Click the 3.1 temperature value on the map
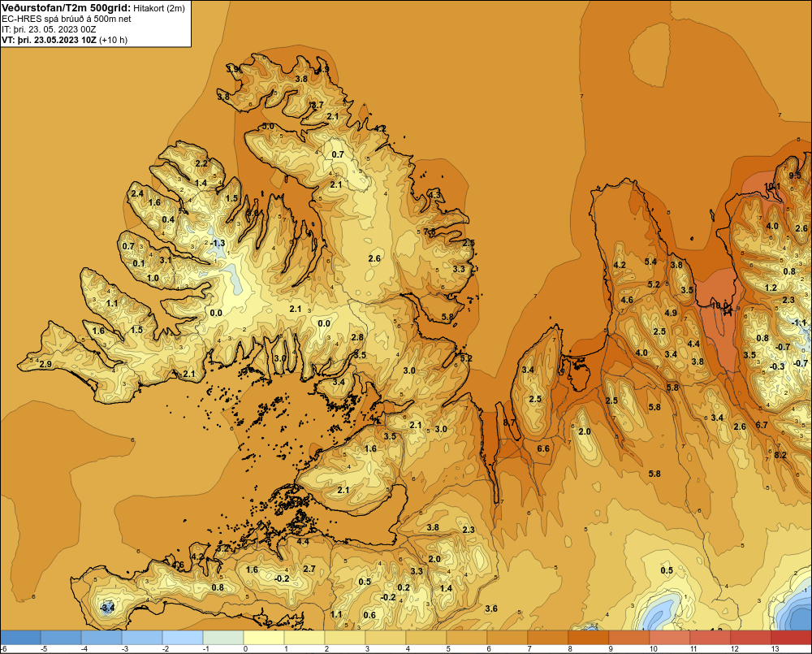The width and height of the screenshot is (812, 654). (x=165, y=260)
